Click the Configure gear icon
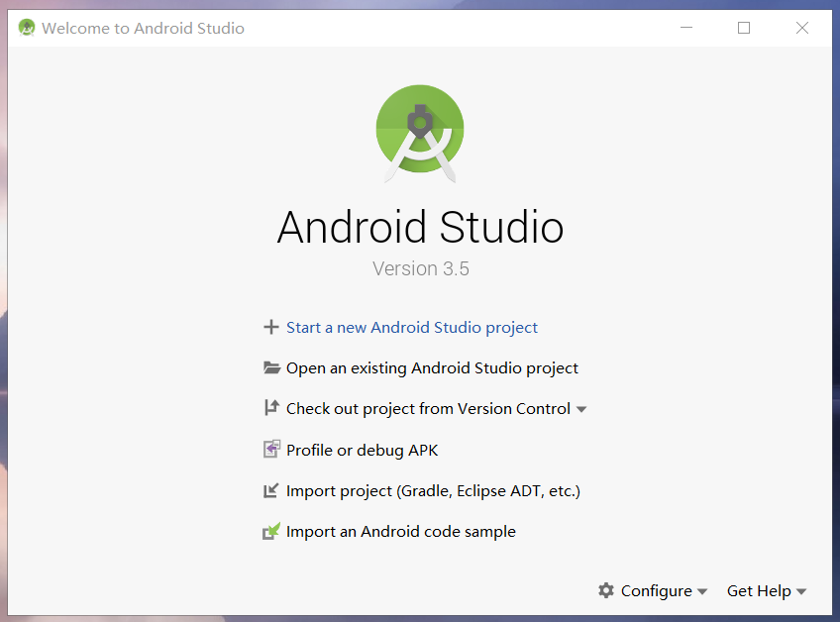The height and width of the screenshot is (622, 840). tap(606, 590)
